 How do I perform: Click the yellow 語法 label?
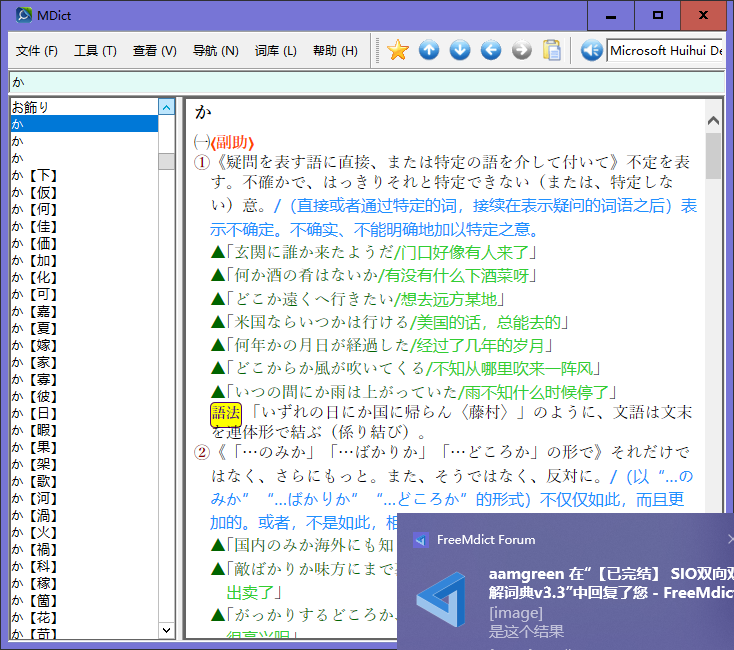[x=226, y=414]
